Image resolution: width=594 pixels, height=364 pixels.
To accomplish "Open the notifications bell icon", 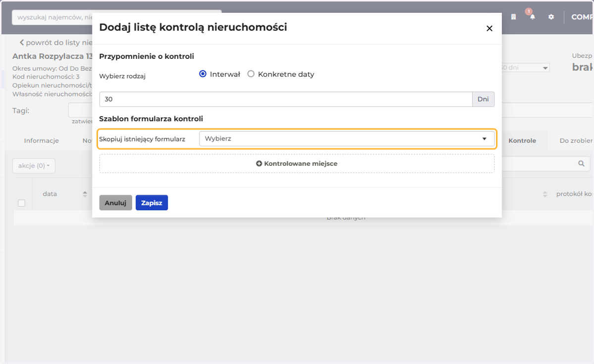I will click(532, 16).
